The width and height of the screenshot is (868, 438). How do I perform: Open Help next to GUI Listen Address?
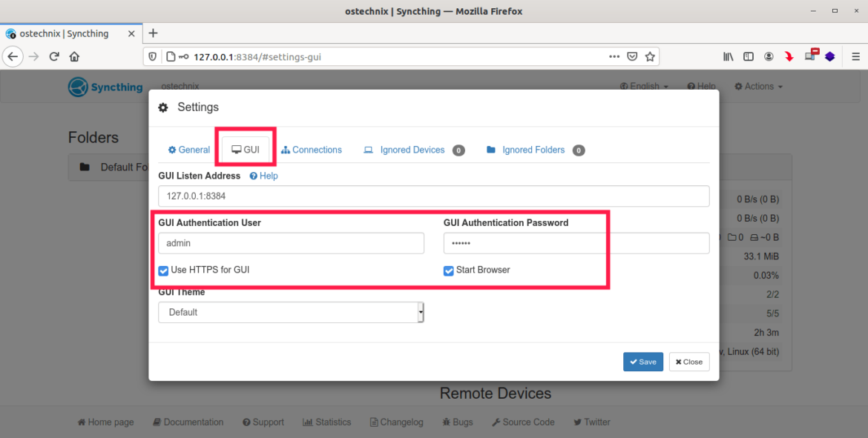click(x=263, y=176)
